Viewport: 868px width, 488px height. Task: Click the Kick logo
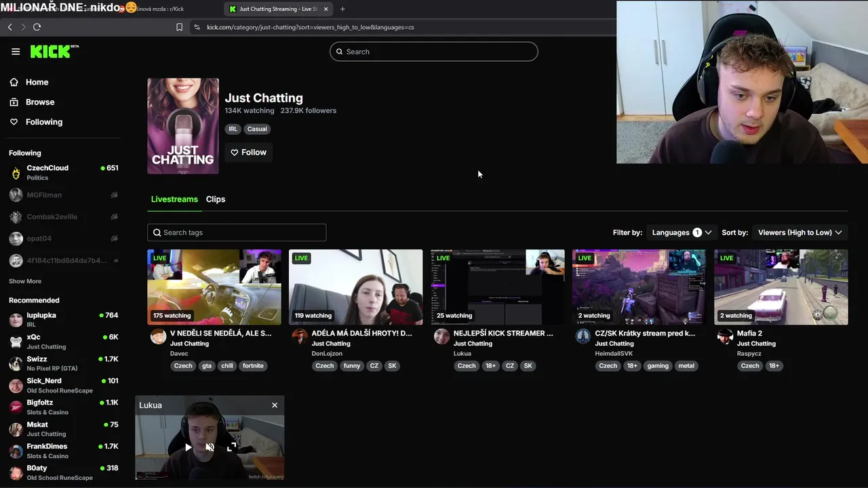(x=54, y=52)
